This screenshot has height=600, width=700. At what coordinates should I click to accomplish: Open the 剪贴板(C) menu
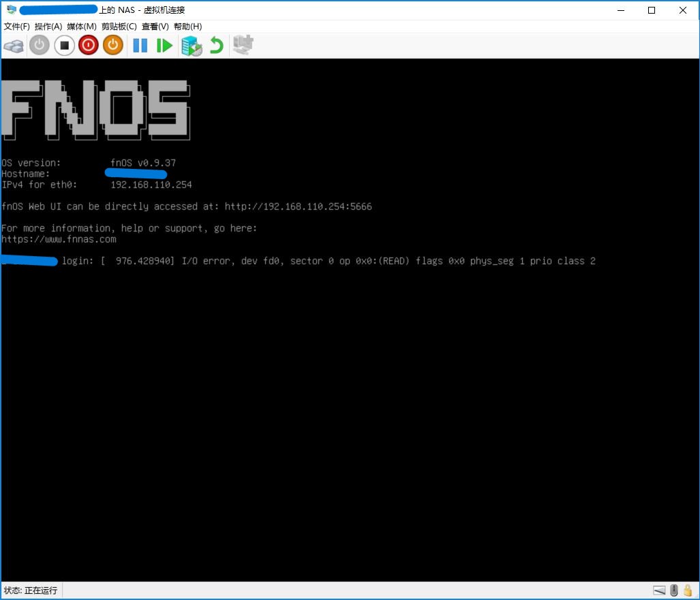coord(119,27)
